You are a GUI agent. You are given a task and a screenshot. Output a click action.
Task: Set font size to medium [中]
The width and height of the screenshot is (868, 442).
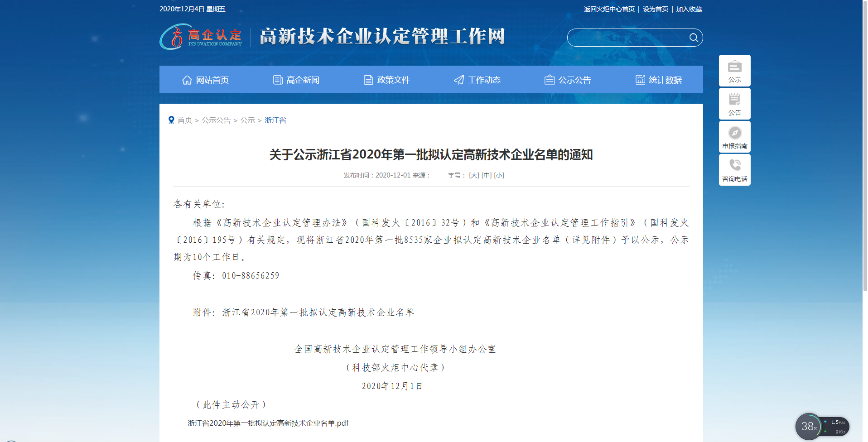[x=486, y=175]
